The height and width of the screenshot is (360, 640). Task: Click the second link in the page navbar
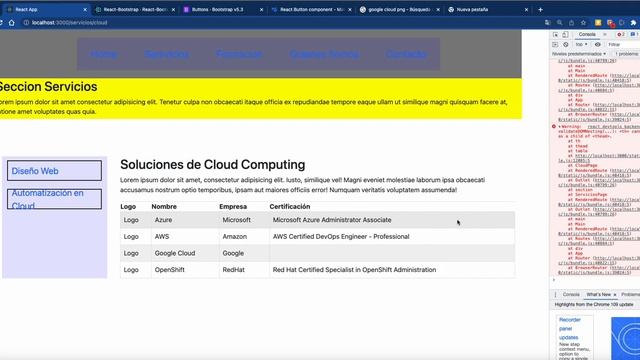tap(166, 54)
